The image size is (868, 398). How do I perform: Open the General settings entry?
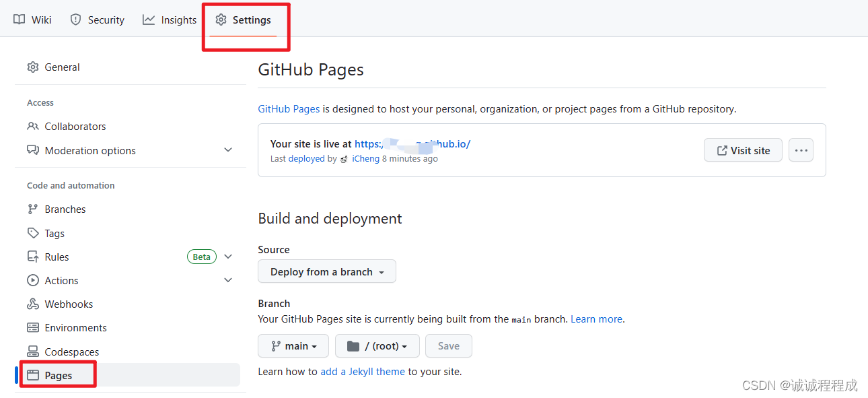[x=63, y=67]
